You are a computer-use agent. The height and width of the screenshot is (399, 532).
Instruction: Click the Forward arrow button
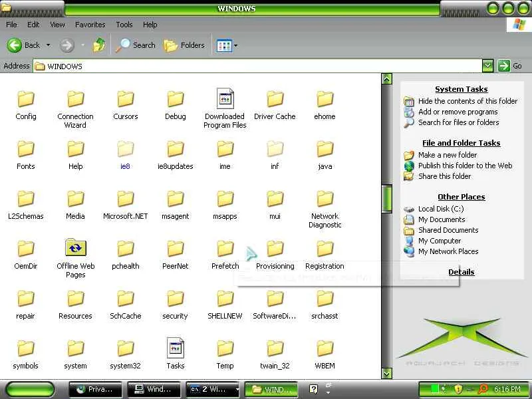(x=67, y=45)
